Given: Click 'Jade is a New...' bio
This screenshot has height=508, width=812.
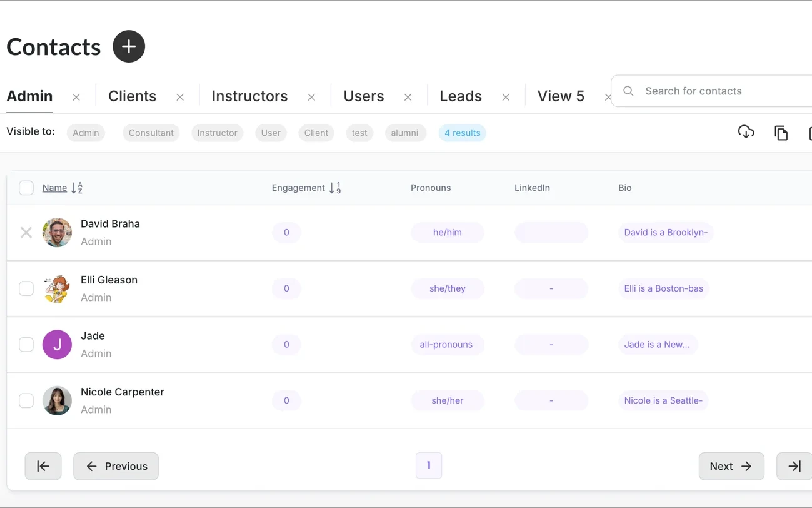Looking at the screenshot, I should click(658, 345).
